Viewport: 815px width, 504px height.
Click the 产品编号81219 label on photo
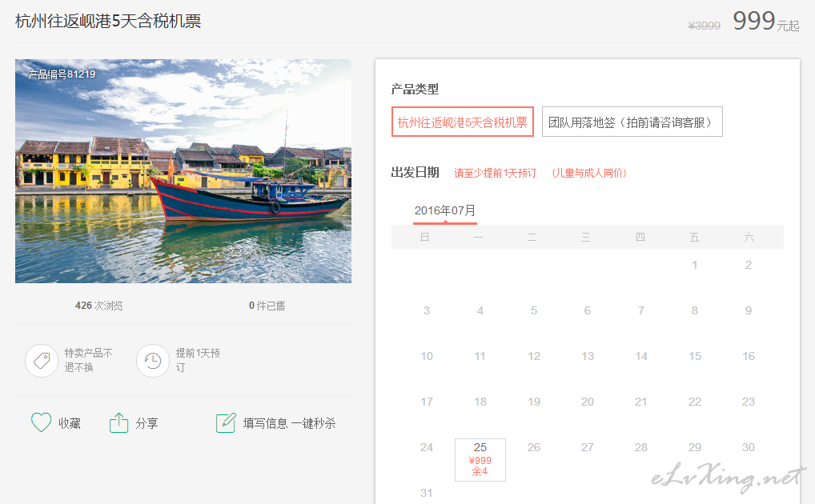click(x=62, y=74)
